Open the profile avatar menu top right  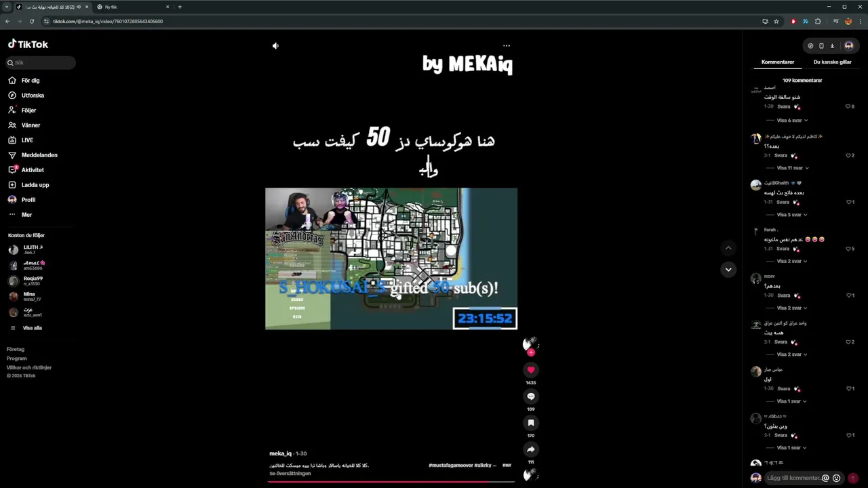point(849,46)
